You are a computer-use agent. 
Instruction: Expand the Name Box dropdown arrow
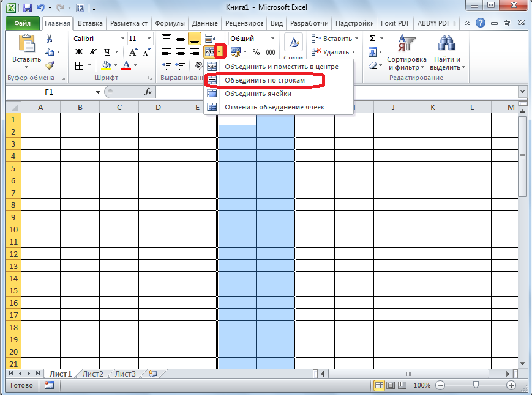click(x=98, y=92)
